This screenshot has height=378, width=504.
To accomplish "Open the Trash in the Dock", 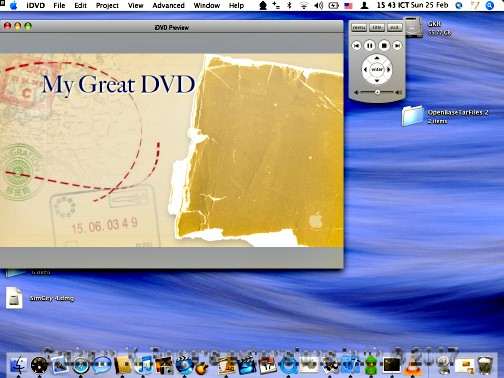I will (486, 365).
